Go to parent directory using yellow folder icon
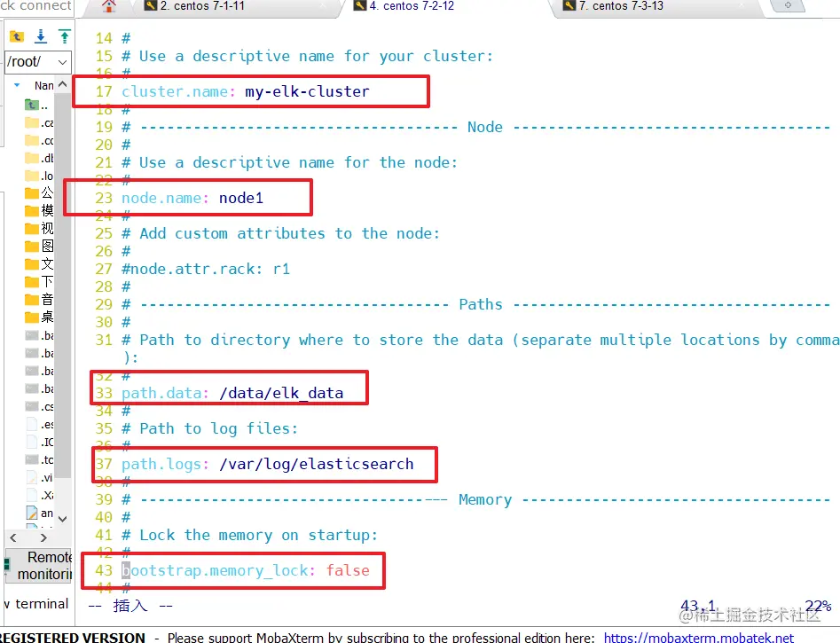This screenshot has height=643, width=840. pos(17,36)
